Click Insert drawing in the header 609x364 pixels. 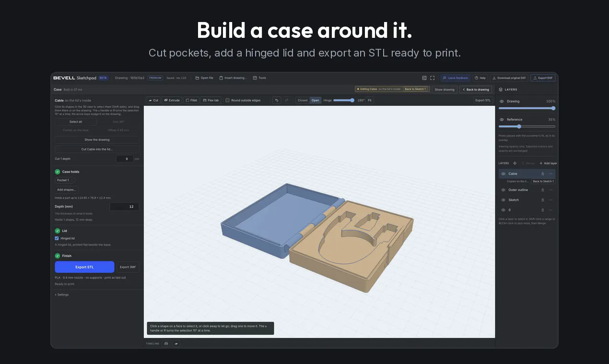pos(233,78)
